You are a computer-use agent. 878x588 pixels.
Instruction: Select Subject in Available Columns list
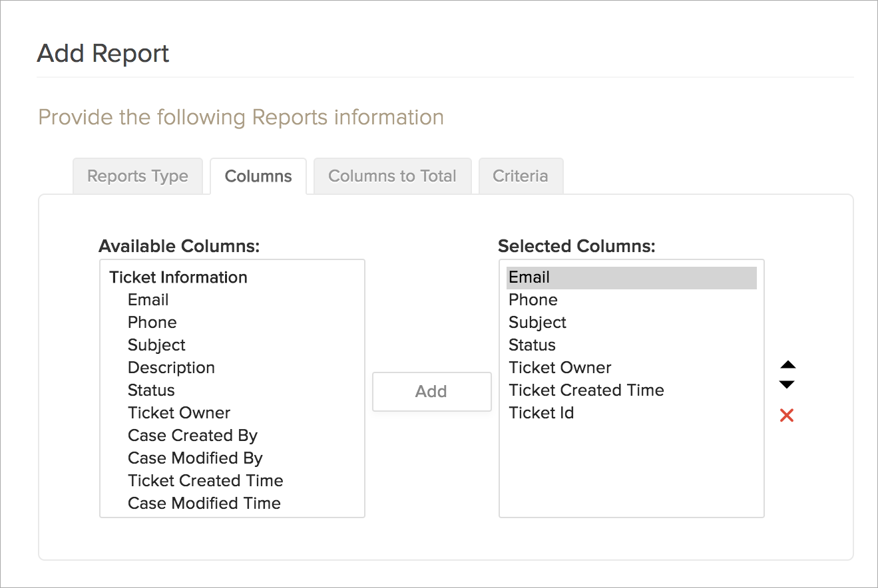click(x=156, y=345)
